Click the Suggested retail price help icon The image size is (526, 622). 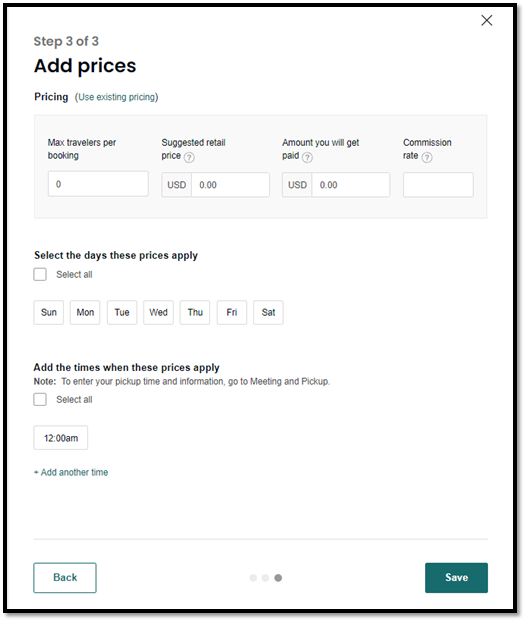tap(189, 157)
